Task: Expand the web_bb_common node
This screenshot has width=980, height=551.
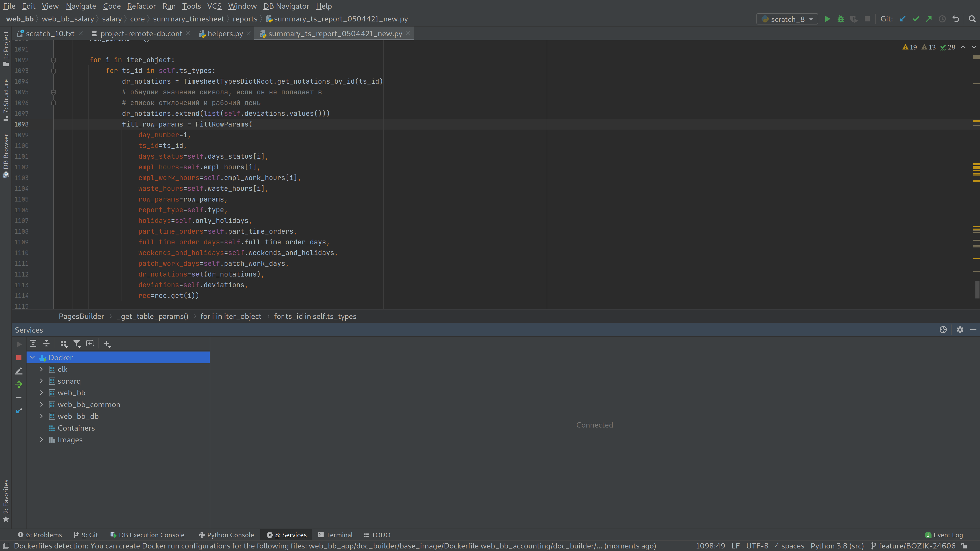Action: pos(41,405)
